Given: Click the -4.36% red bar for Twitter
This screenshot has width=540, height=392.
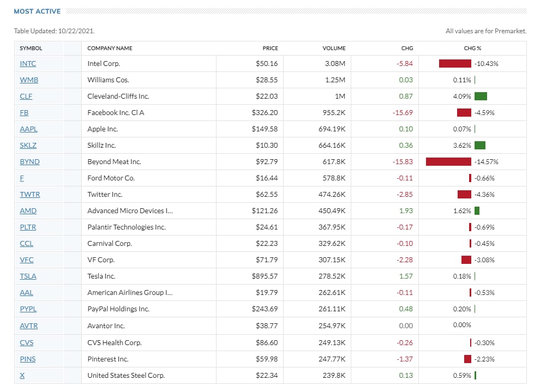Looking at the screenshot, I should click(x=464, y=195).
